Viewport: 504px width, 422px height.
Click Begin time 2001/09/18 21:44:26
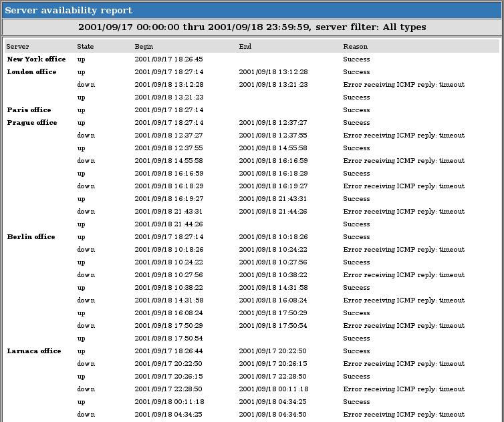168,224
